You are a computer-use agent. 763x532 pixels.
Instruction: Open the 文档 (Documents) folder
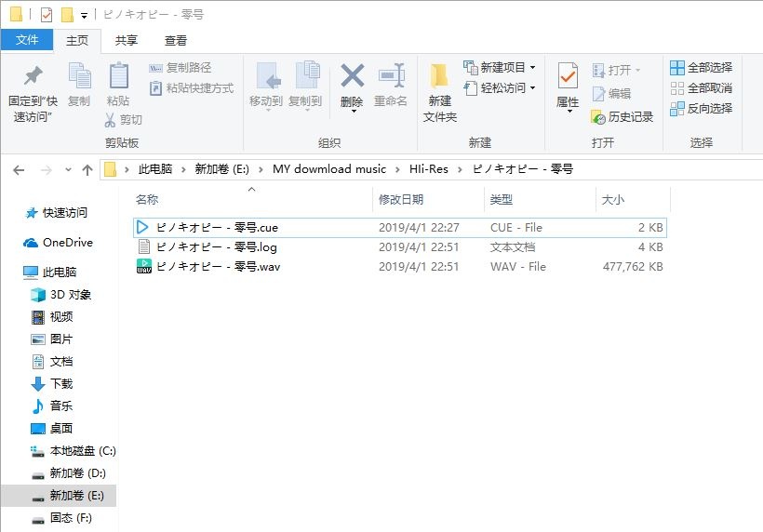pos(52,362)
